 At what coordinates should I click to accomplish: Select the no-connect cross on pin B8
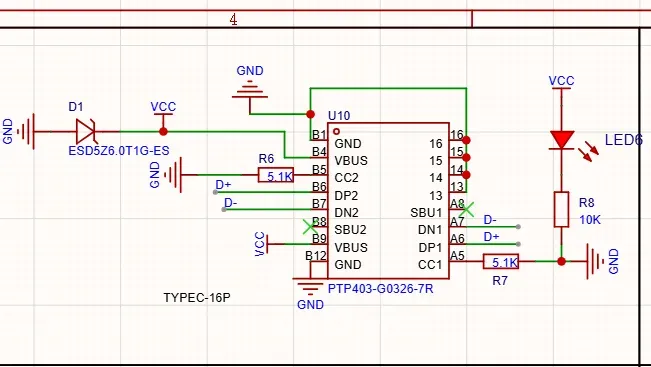pos(310,227)
